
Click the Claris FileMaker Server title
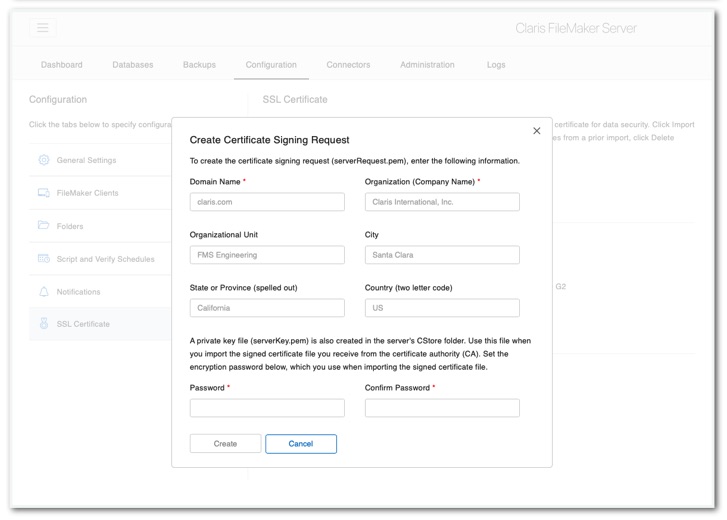[x=576, y=28]
